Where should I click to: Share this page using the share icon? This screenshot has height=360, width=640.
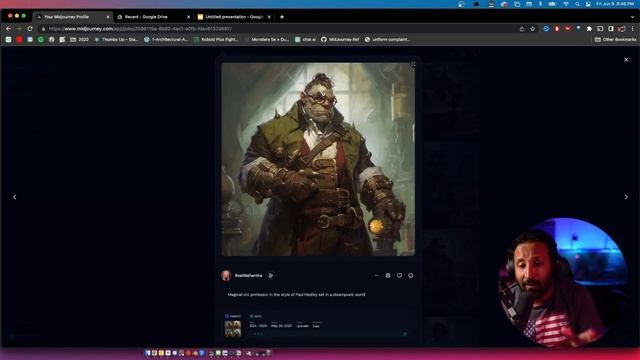(x=522, y=29)
